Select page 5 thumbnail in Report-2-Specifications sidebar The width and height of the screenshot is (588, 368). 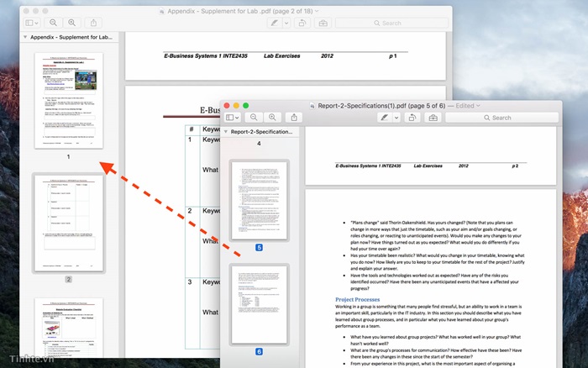coord(259,200)
